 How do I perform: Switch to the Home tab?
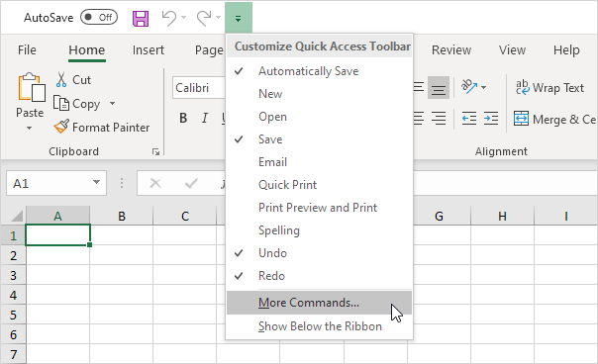coord(86,49)
